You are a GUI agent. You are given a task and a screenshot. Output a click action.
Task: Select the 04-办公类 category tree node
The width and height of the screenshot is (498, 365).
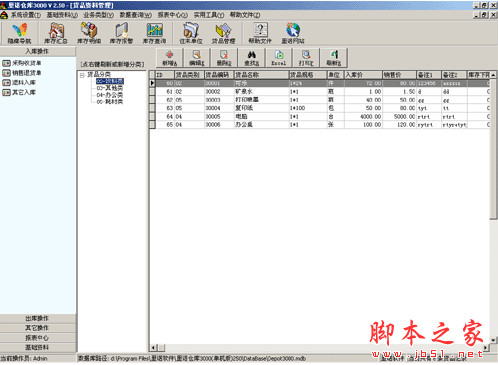click(110, 95)
